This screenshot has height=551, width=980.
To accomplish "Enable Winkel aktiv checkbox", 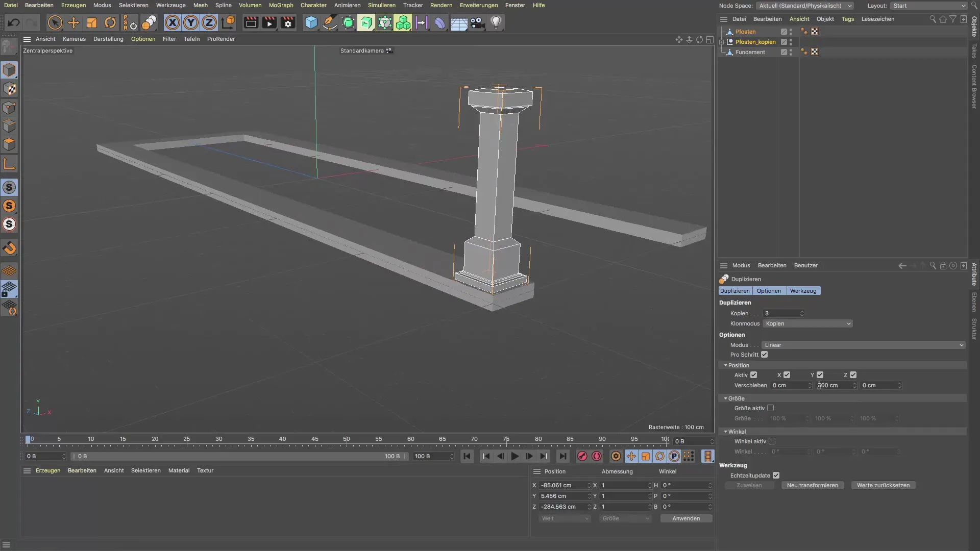I will pos(772,441).
